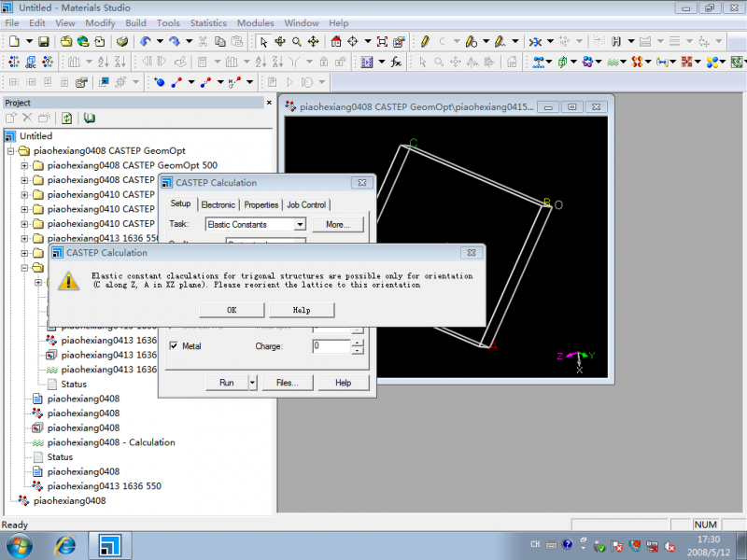Expand the piaohexiang0408 CASTEP GeomOpt 500 folder

coord(24,165)
